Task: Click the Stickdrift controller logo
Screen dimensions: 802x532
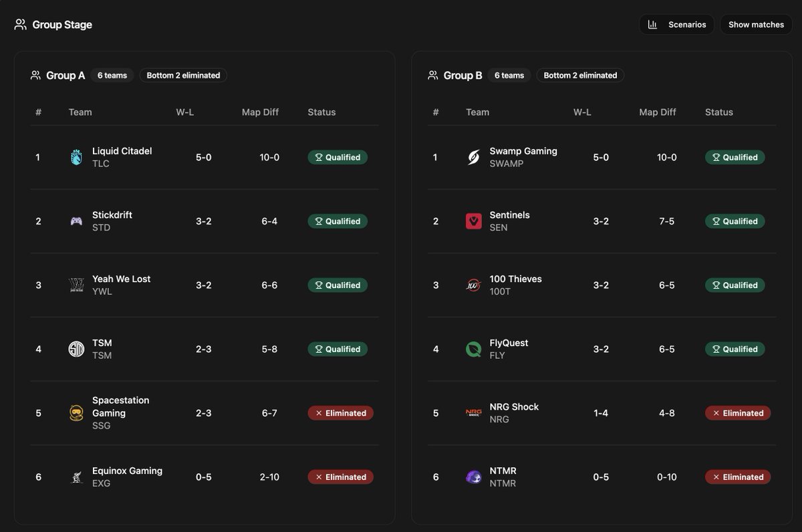Action: tap(76, 221)
